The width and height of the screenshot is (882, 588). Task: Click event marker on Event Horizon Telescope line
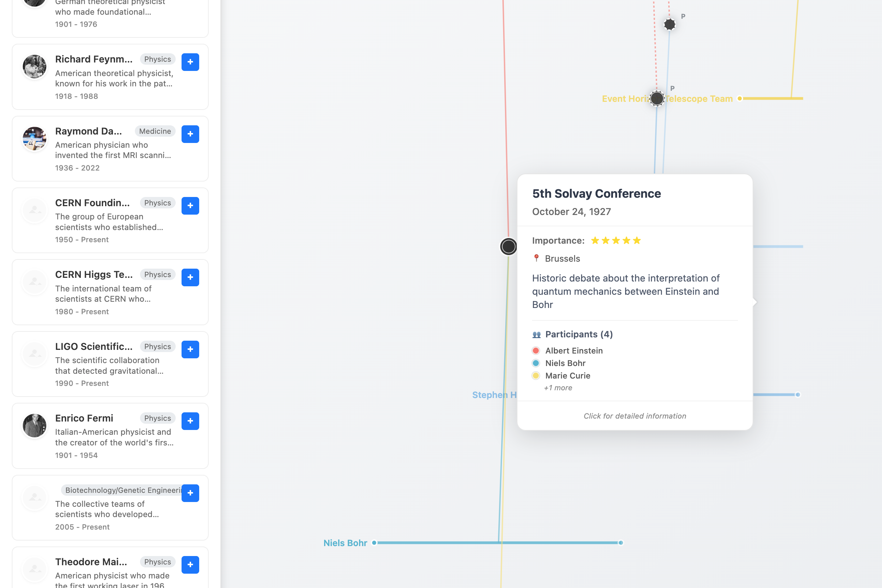pos(657,98)
